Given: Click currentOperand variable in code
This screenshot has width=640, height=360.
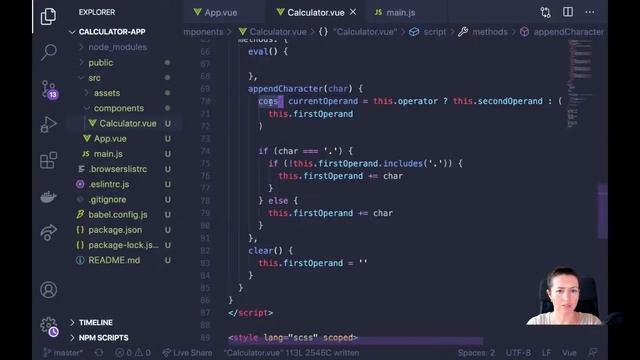Looking at the screenshot, I should pyautogui.click(x=323, y=101).
